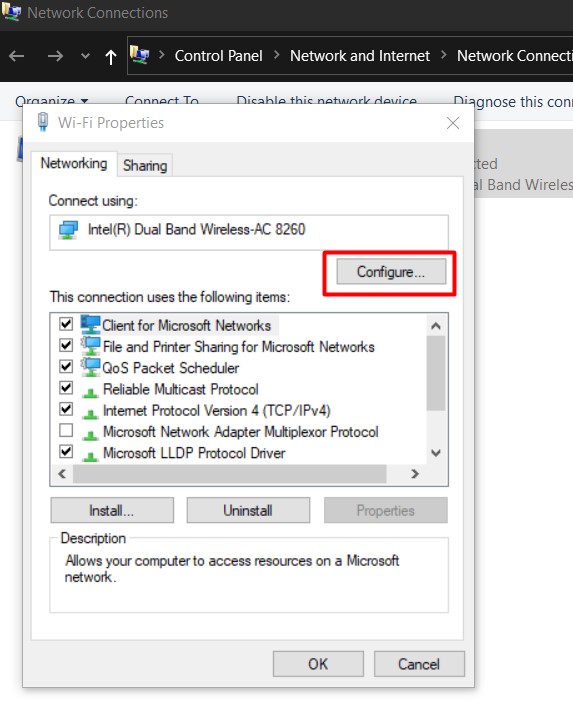Dismiss dialog with Cancel button
This screenshot has height=704, width=573.
coord(419,664)
